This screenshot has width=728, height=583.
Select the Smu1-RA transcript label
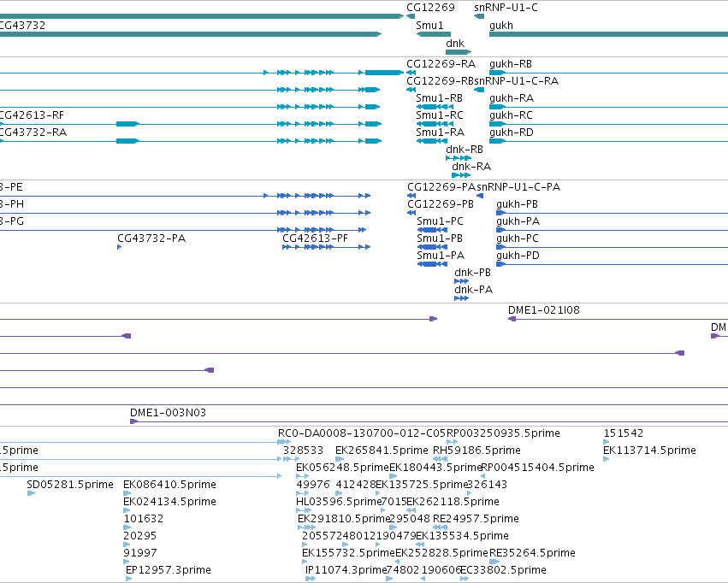(441, 132)
